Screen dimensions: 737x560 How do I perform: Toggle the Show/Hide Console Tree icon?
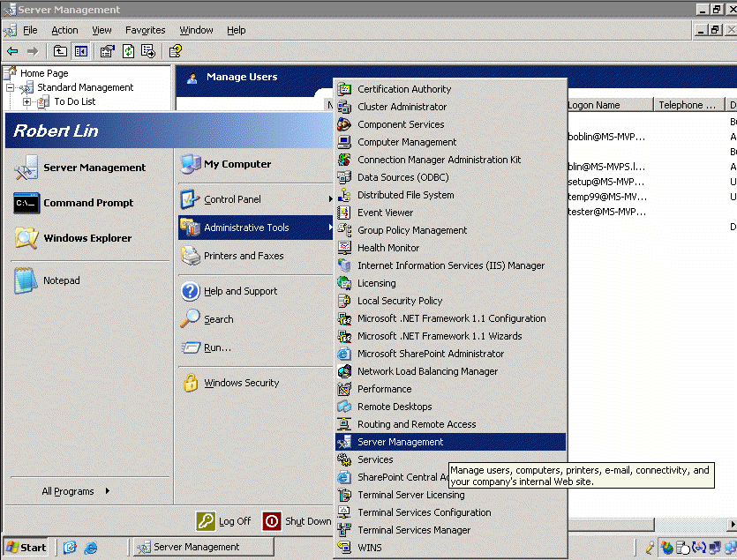[x=81, y=51]
